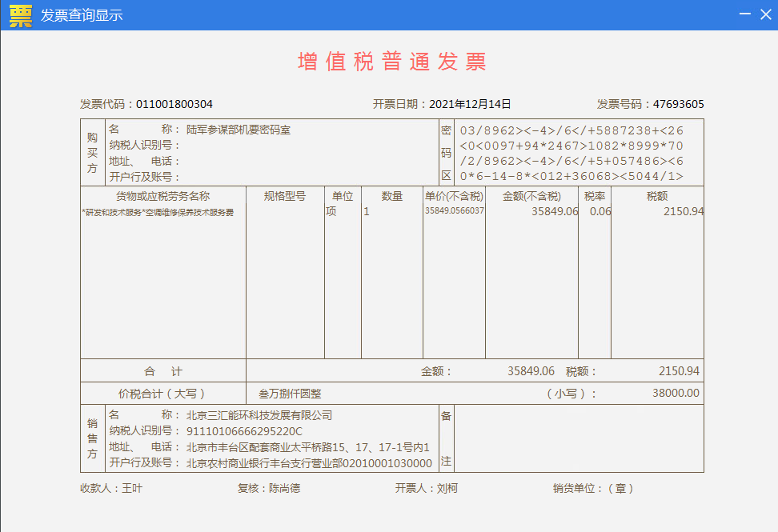Click the seller bank account field

(x=309, y=463)
